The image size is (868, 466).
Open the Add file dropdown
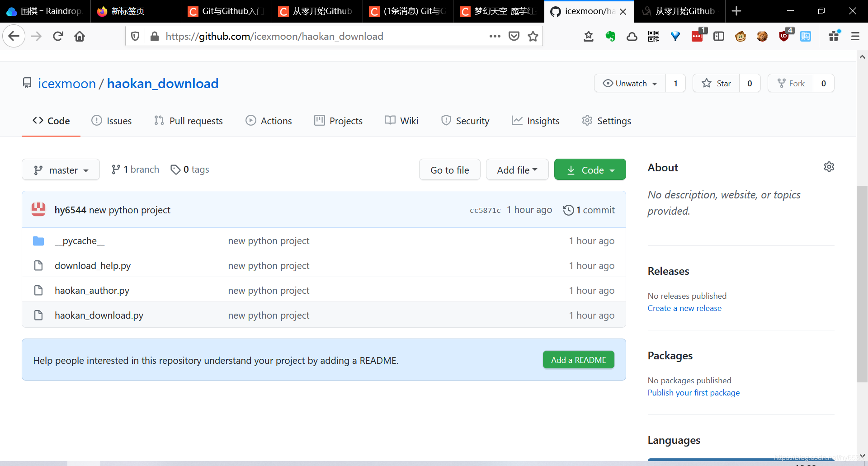coord(517,169)
